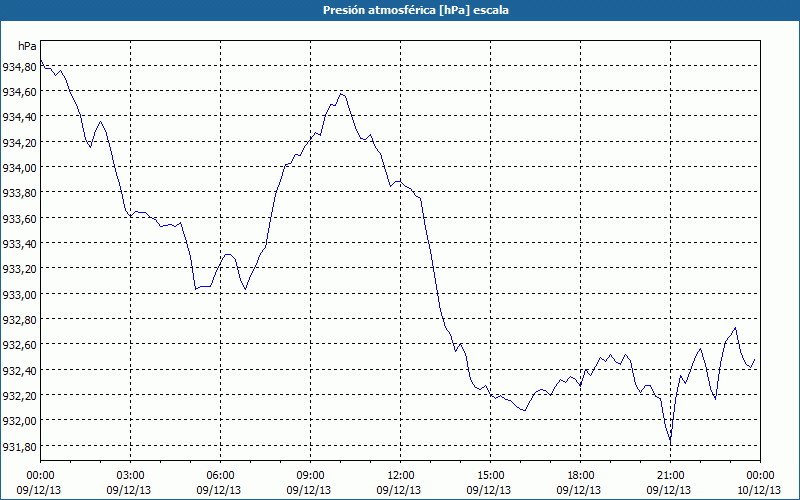This screenshot has width=800, height=500.
Task: Select the 06:00 time label
Action: tap(220, 476)
